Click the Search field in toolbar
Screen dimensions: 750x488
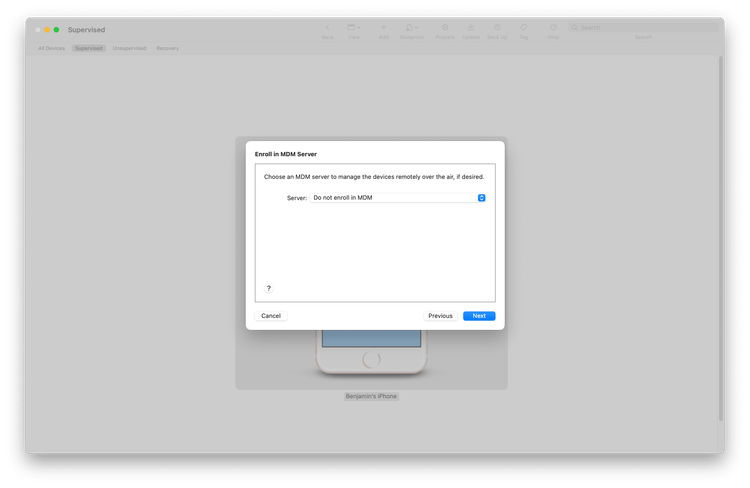[640, 28]
